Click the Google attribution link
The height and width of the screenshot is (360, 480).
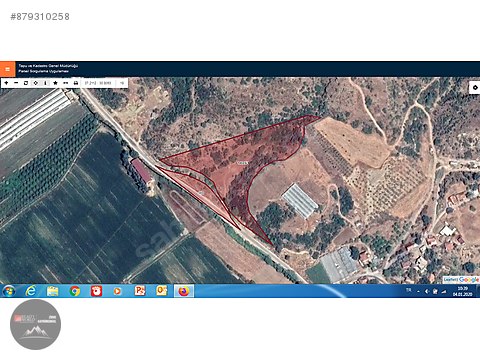tap(469, 280)
